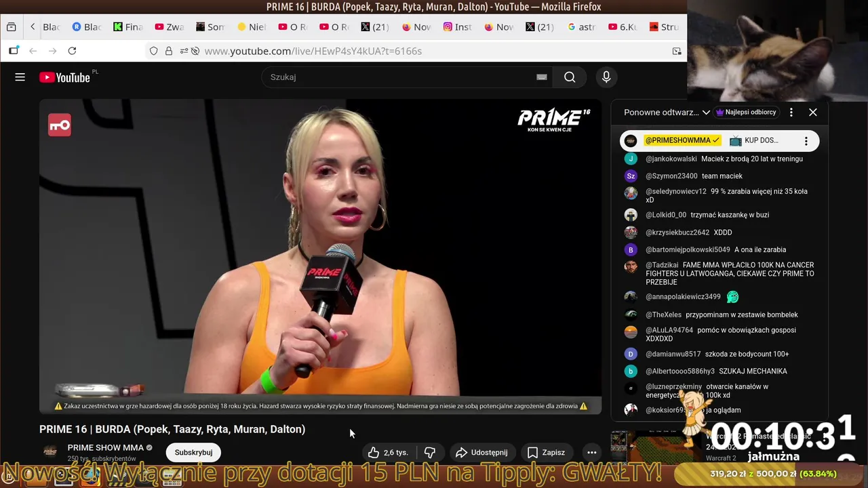Click the @Lolkid0_00 chat username
This screenshot has height=488, width=868.
(x=666, y=215)
